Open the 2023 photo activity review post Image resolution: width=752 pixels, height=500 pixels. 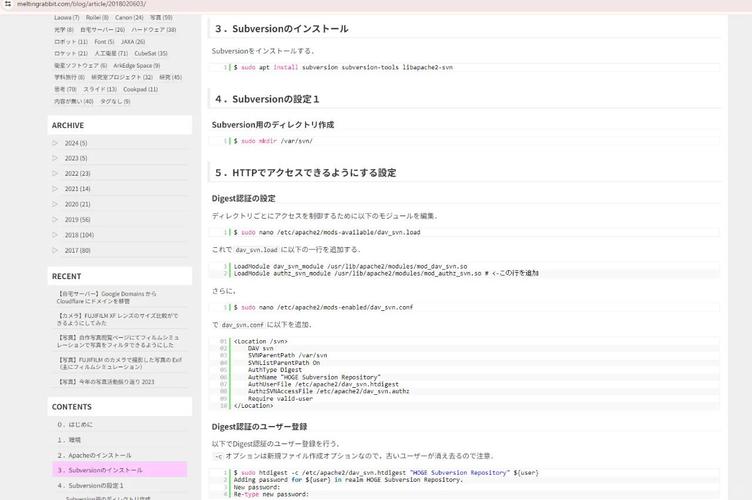[106, 381]
